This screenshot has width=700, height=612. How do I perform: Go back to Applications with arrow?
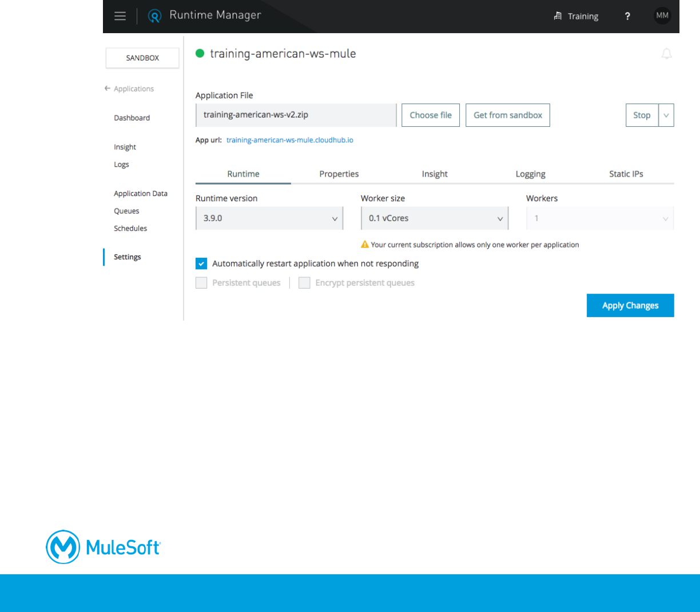pyautogui.click(x=129, y=89)
